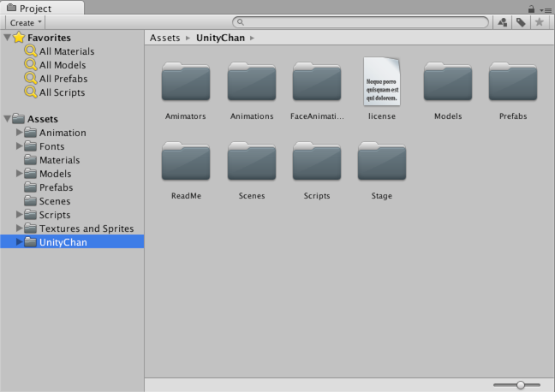Screen dimensions: 555x392
Task: Click Save search star icon
Action: point(539,22)
